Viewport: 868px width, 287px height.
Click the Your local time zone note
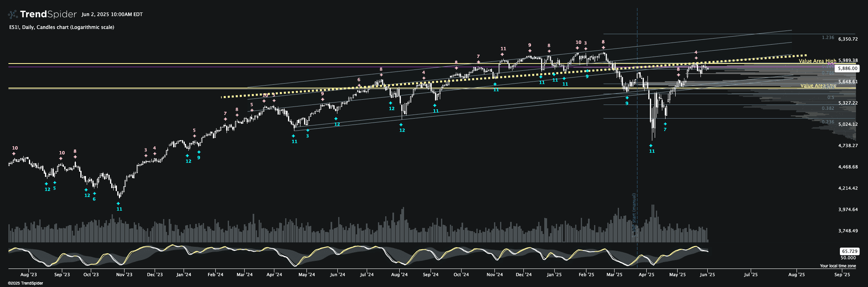[838, 266]
